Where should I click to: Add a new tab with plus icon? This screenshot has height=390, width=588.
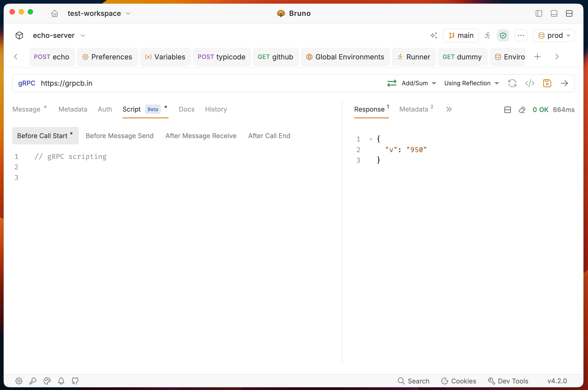coord(537,57)
